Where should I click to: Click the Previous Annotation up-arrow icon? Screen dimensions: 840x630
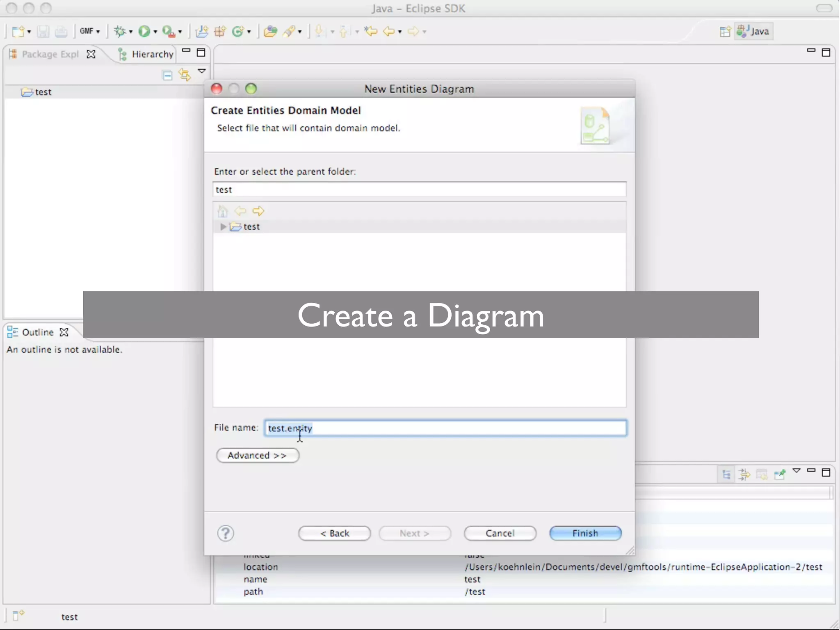[344, 31]
